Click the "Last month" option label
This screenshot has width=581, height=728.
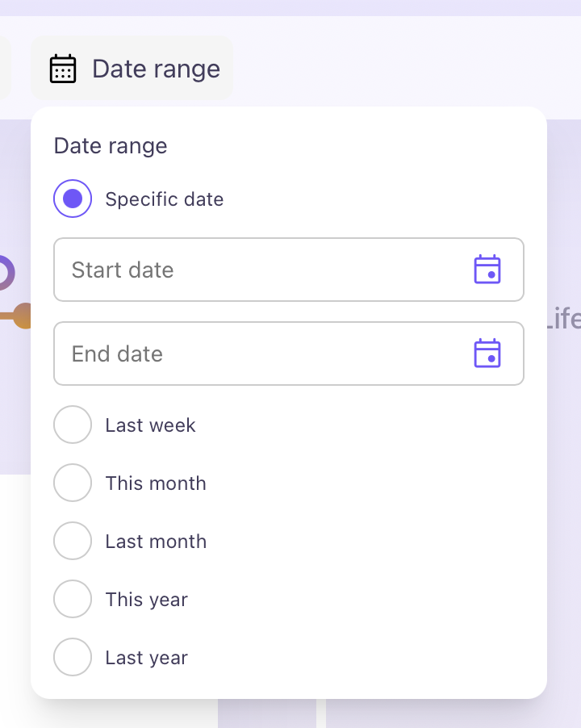pyautogui.click(x=156, y=542)
